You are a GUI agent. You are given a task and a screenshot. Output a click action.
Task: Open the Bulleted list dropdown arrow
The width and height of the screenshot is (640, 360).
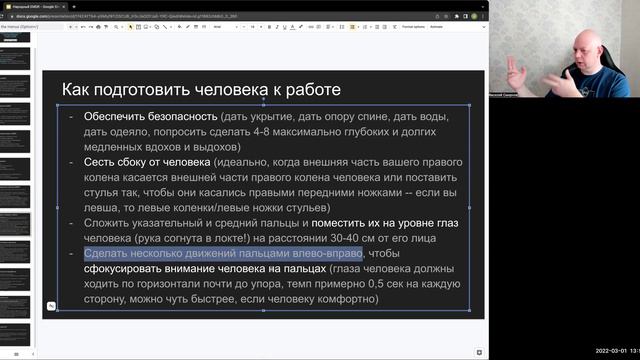click(x=358, y=27)
